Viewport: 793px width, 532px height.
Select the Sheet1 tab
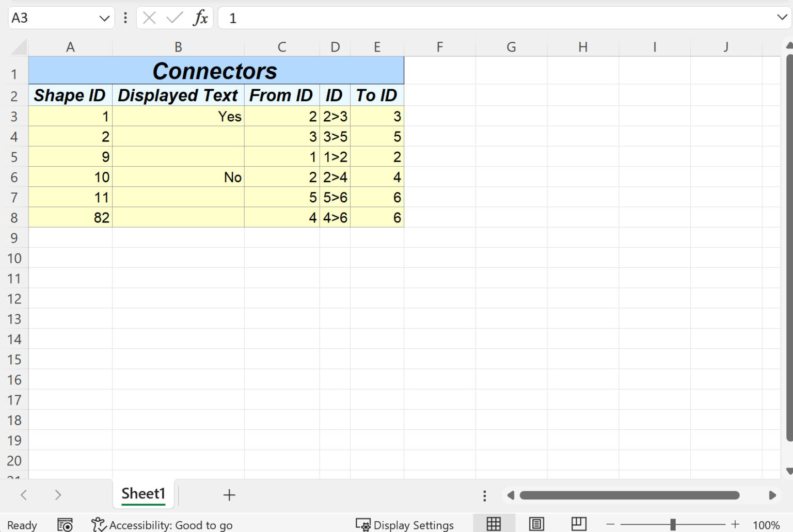coord(143,494)
